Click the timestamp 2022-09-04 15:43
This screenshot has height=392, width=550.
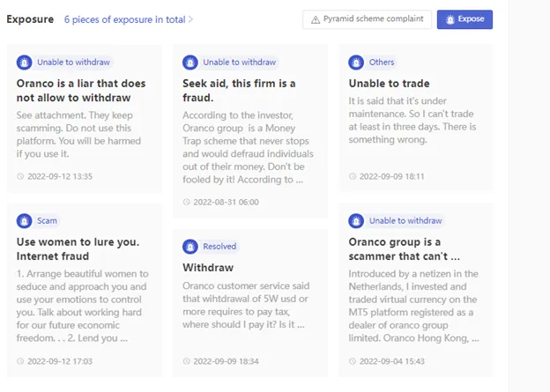click(x=392, y=361)
